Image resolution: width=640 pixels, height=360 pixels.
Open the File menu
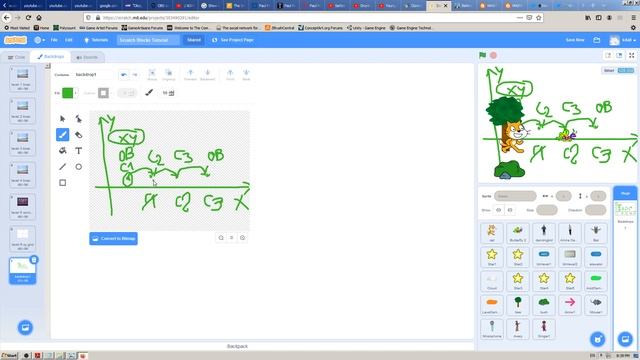(54, 40)
